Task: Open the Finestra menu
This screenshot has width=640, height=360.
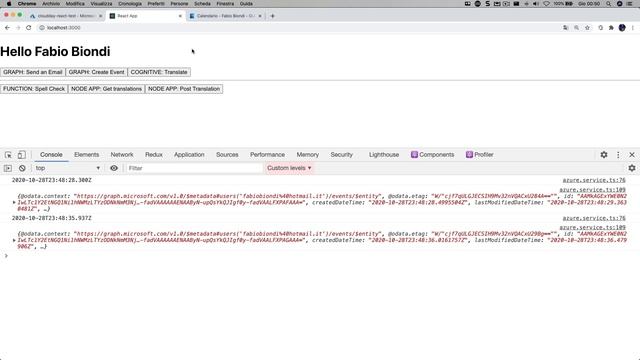Action: coord(225,3)
